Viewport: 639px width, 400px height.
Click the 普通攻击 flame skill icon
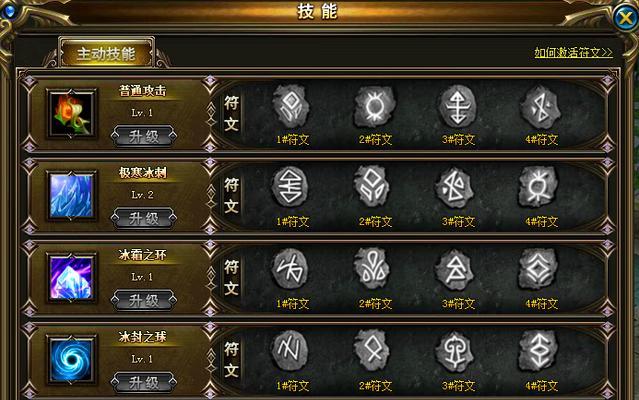(x=72, y=114)
